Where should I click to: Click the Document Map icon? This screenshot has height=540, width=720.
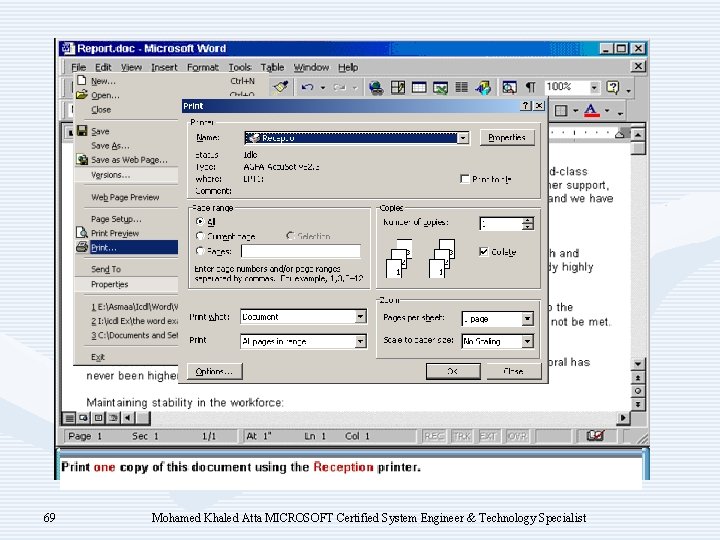[x=509, y=87]
